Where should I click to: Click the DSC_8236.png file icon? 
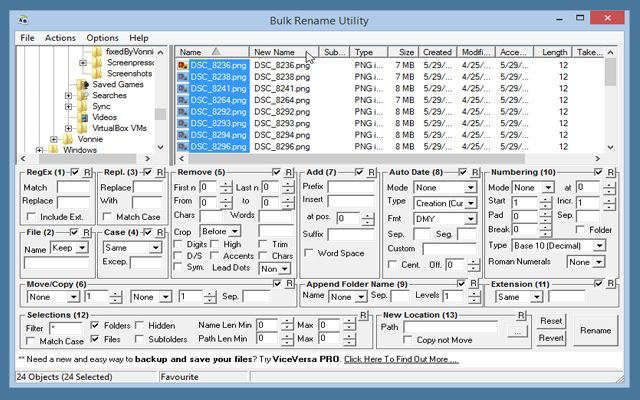click(183, 65)
